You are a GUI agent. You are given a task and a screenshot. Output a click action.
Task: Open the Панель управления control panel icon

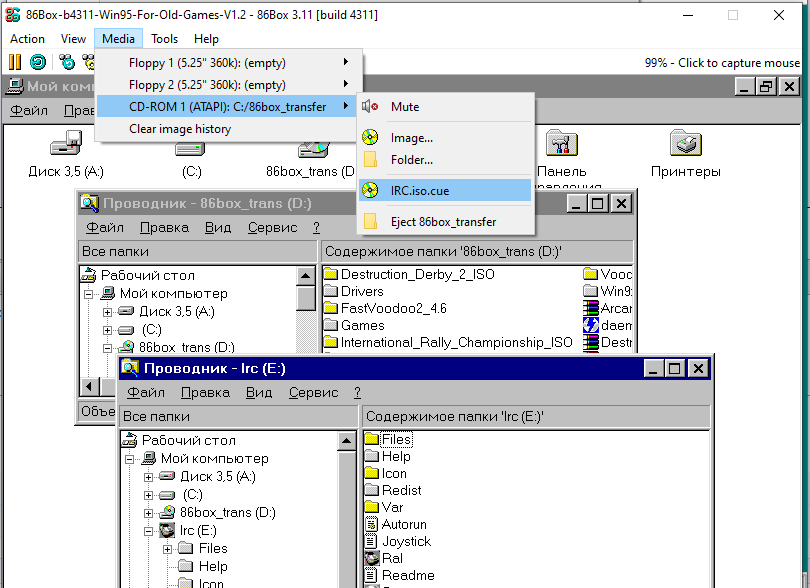click(562, 143)
